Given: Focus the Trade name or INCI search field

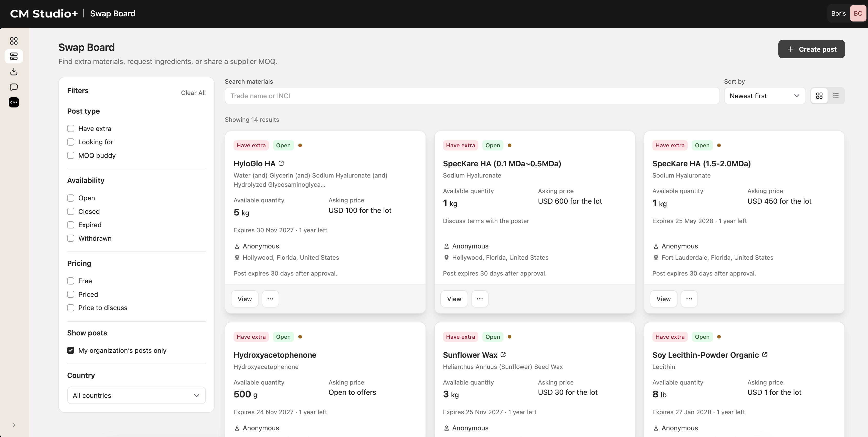Looking at the screenshot, I should (x=472, y=96).
